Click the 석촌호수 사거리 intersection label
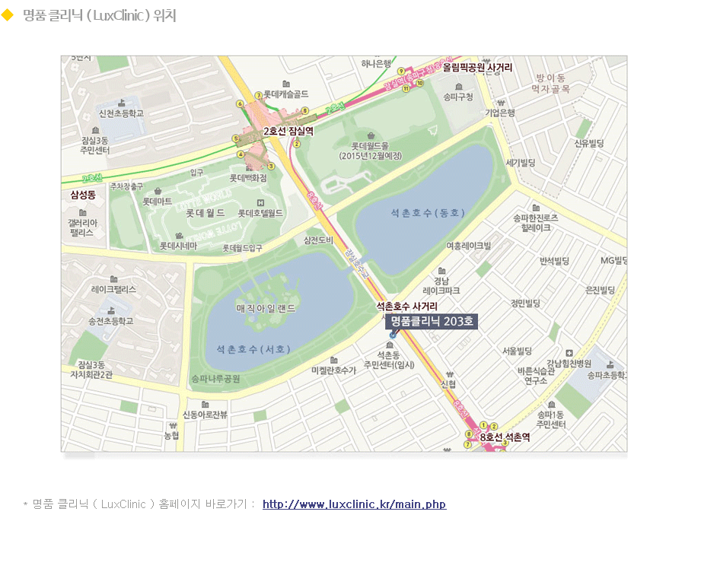701x588 pixels. tap(406, 306)
